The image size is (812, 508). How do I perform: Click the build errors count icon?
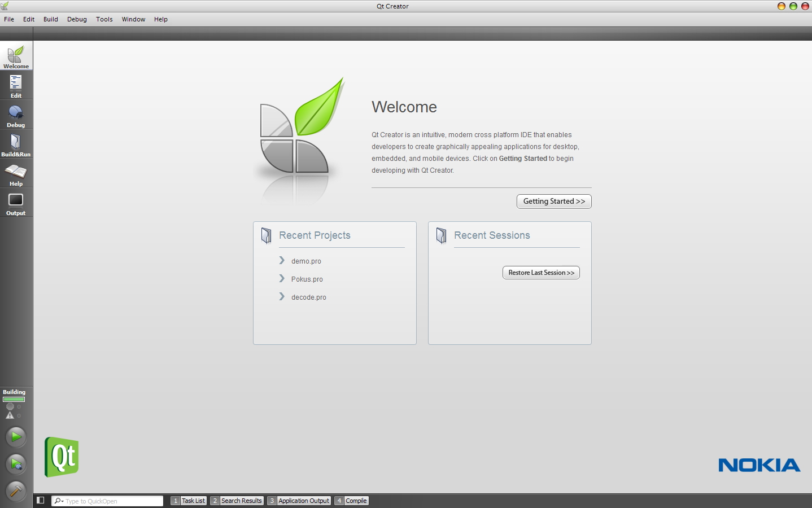(x=10, y=406)
